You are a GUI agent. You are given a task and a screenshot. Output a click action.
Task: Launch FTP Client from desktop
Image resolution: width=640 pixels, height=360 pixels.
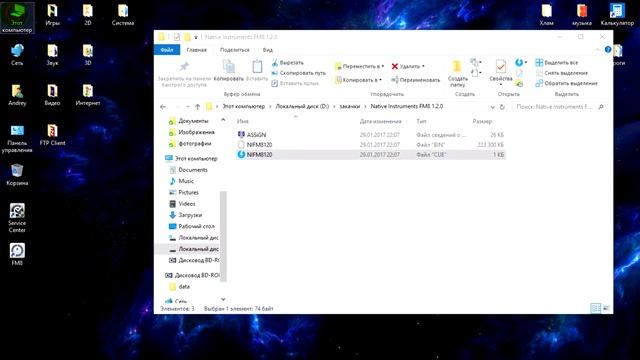tap(52, 135)
